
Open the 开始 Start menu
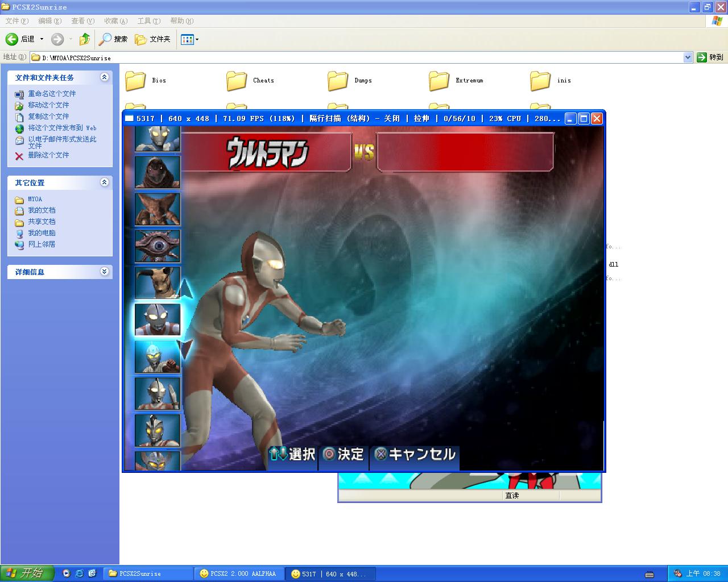point(27,573)
